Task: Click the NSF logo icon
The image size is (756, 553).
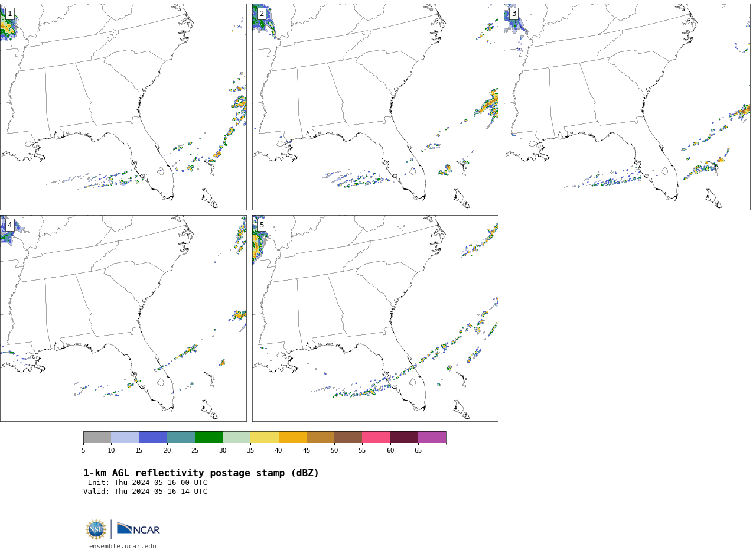Action: pyautogui.click(x=96, y=529)
